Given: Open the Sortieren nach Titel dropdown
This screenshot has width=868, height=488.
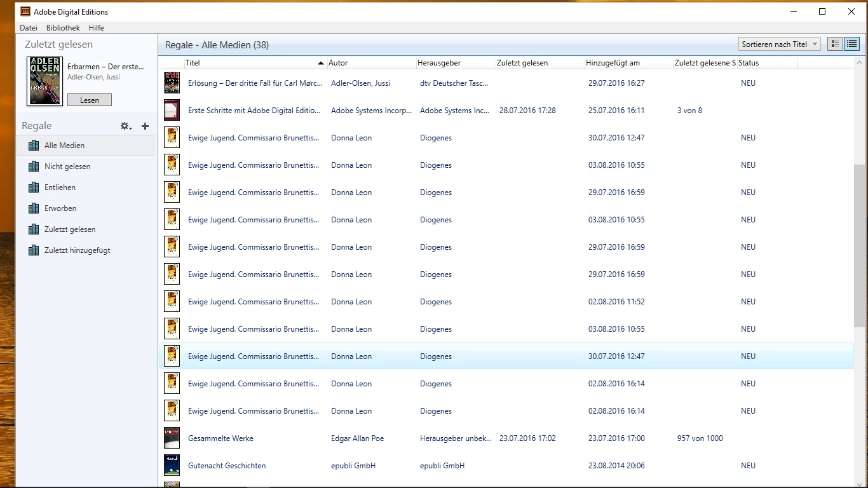Looking at the screenshot, I should point(780,44).
